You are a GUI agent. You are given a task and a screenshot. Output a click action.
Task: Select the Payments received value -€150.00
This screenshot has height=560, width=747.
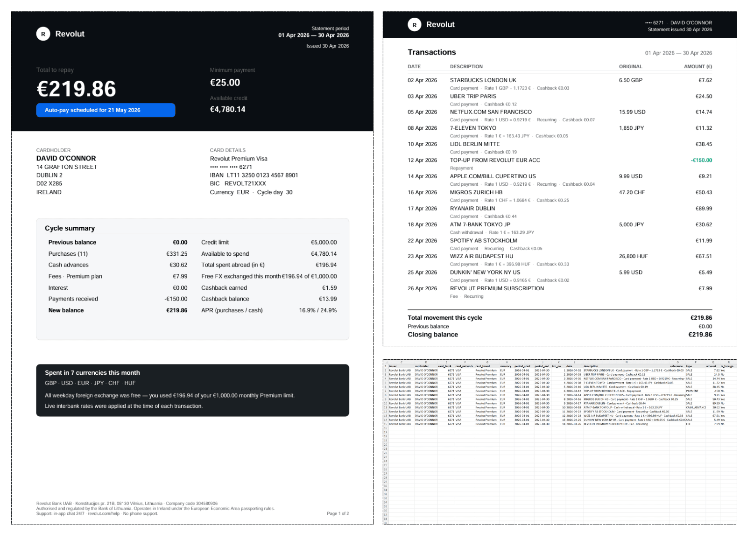point(176,299)
